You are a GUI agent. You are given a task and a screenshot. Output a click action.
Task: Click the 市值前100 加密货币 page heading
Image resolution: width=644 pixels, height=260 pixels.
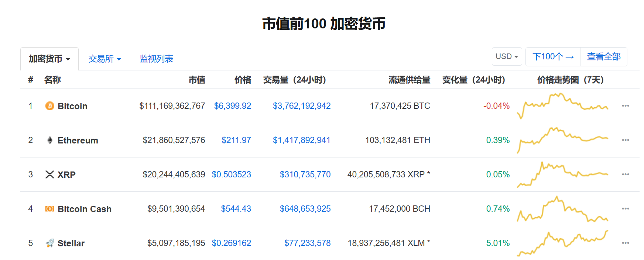click(x=324, y=24)
